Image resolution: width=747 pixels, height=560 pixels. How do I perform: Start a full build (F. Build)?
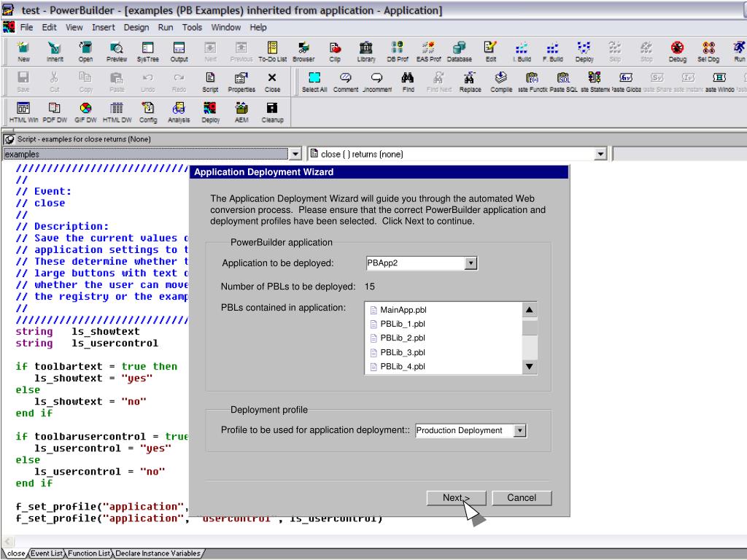coord(553,52)
